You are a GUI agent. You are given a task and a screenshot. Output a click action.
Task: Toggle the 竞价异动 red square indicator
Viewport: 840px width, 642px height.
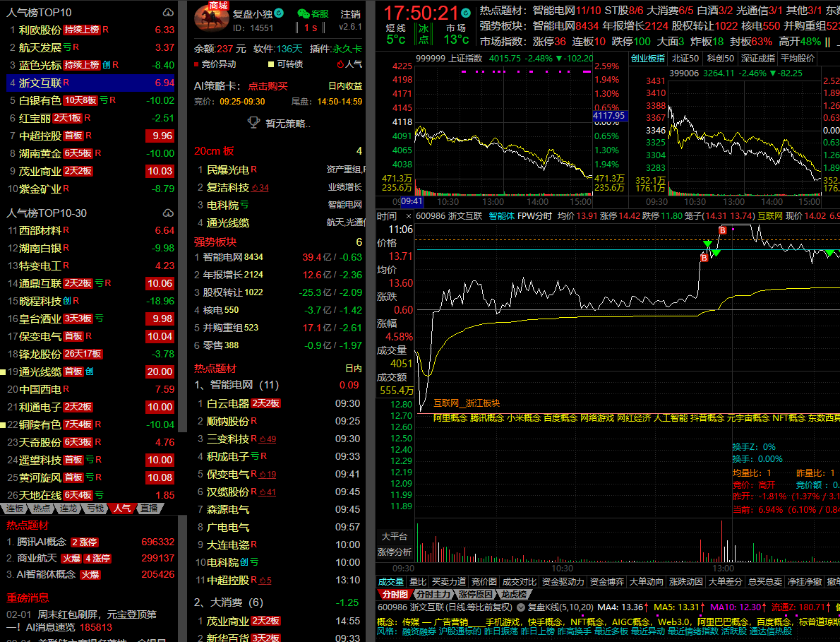pyautogui.click(x=197, y=64)
